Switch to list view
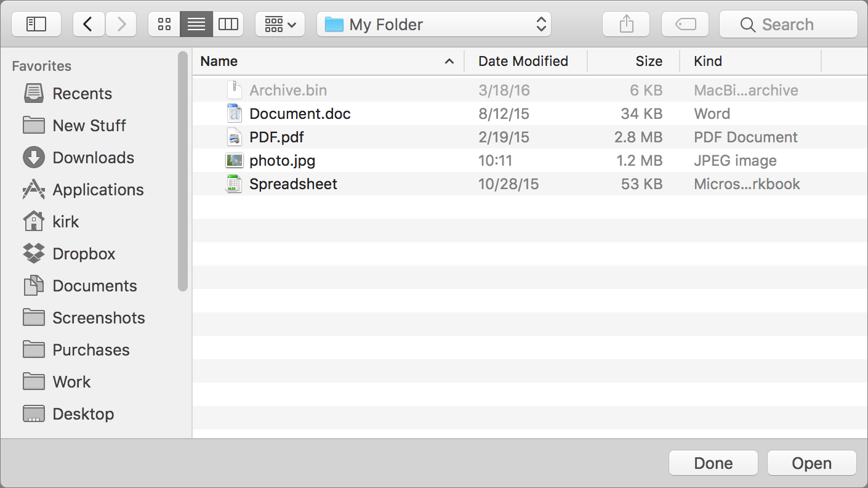868x488 pixels. (x=196, y=24)
